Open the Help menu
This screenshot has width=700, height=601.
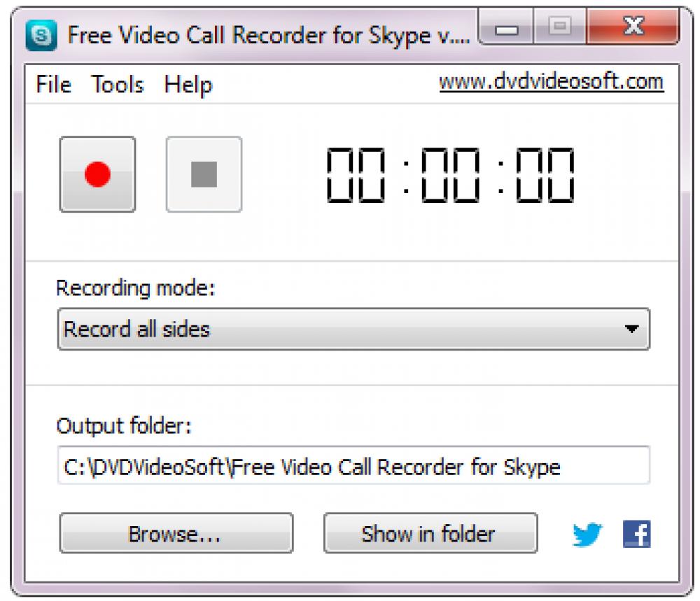[188, 85]
